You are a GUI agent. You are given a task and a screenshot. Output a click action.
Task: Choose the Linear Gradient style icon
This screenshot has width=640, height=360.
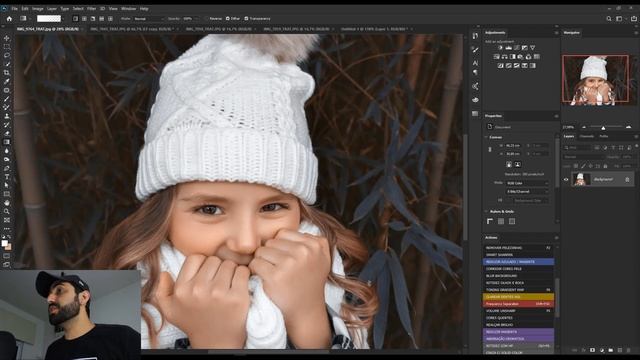pos(76,18)
